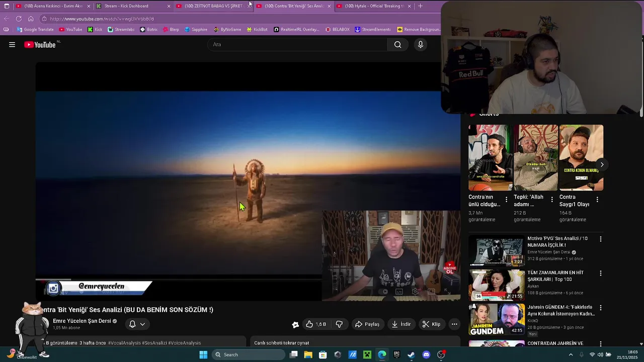Click the YouTube logo to go home
644x362 pixels.
point(40,45)
